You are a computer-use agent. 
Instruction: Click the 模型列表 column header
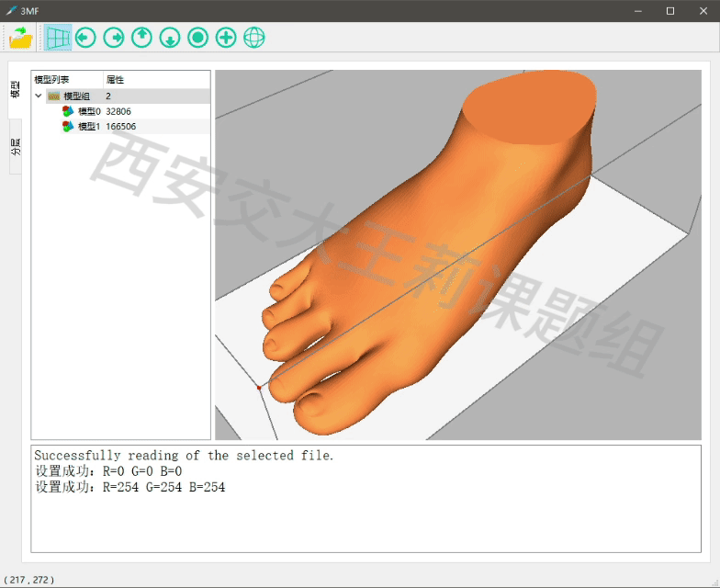click(x=52, y=80)
